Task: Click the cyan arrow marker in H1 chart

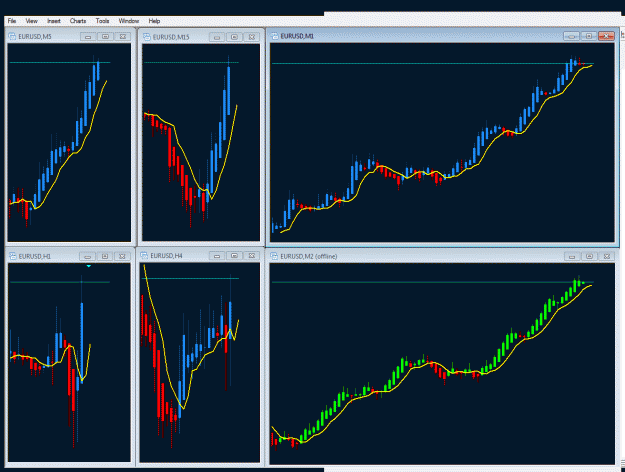Action: (88, 266)
